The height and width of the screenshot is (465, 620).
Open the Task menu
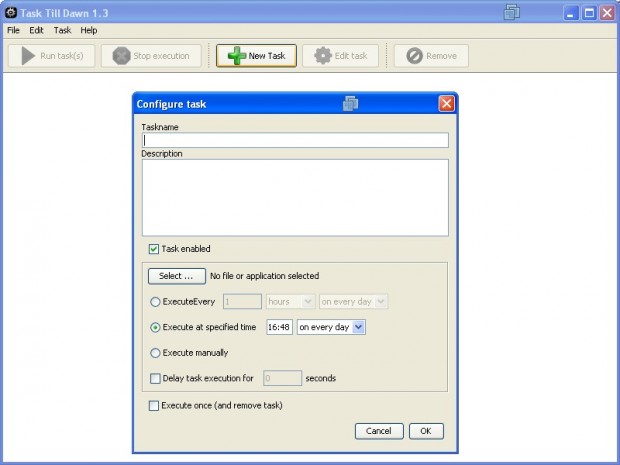(x=62, y=30)
